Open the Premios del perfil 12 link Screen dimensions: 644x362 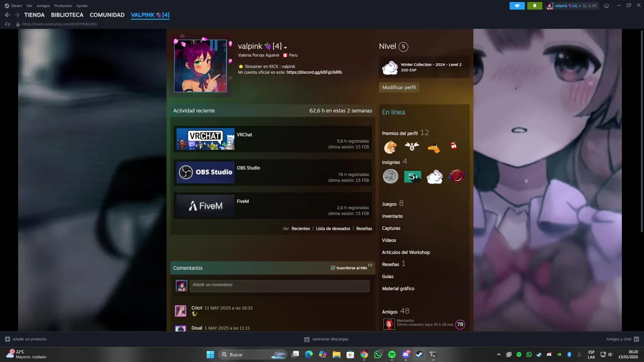[x=405, y=133]
